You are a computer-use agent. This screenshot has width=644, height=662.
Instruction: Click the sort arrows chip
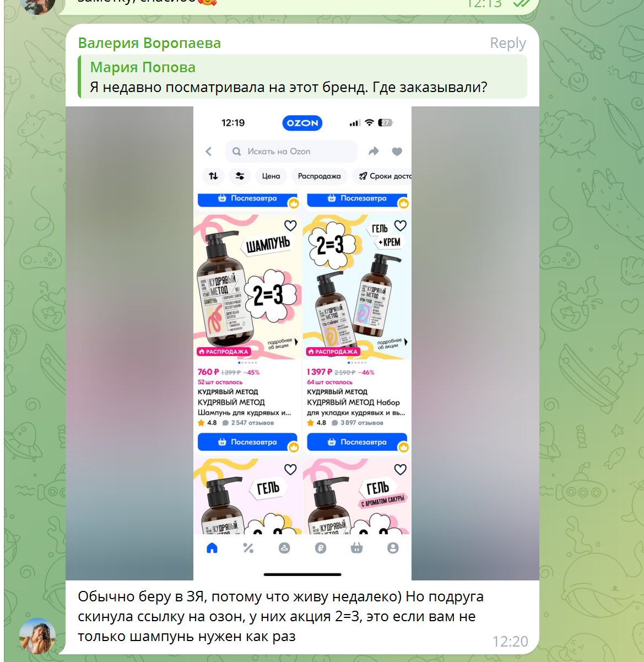[x=213, y=176]
